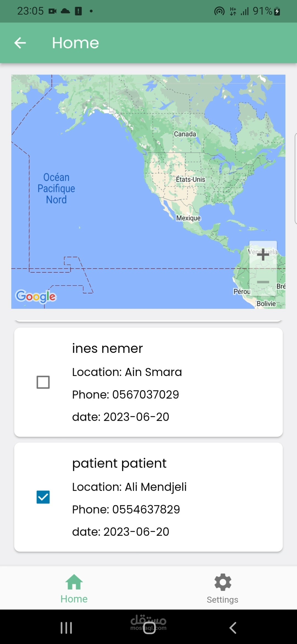The image size is (297, 644).
Task: Zoom in on the map
Action: pyautogui.click(x=263, y=255)
